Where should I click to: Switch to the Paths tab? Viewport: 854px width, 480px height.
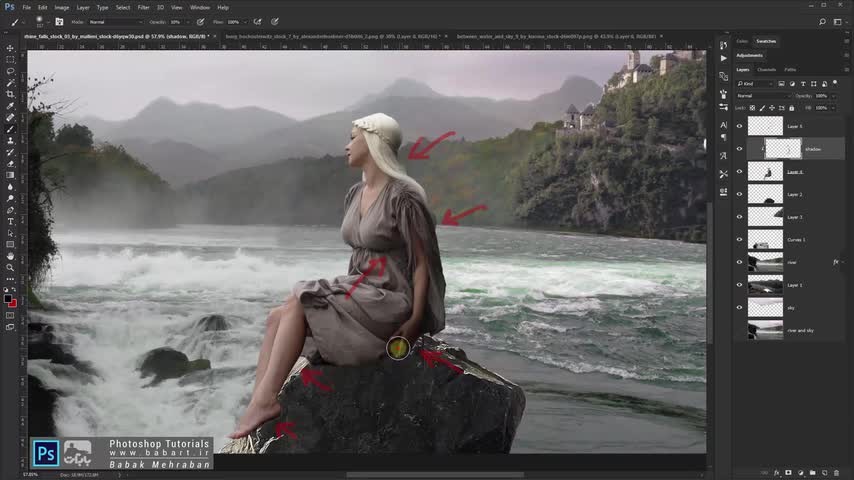(790, 70)
